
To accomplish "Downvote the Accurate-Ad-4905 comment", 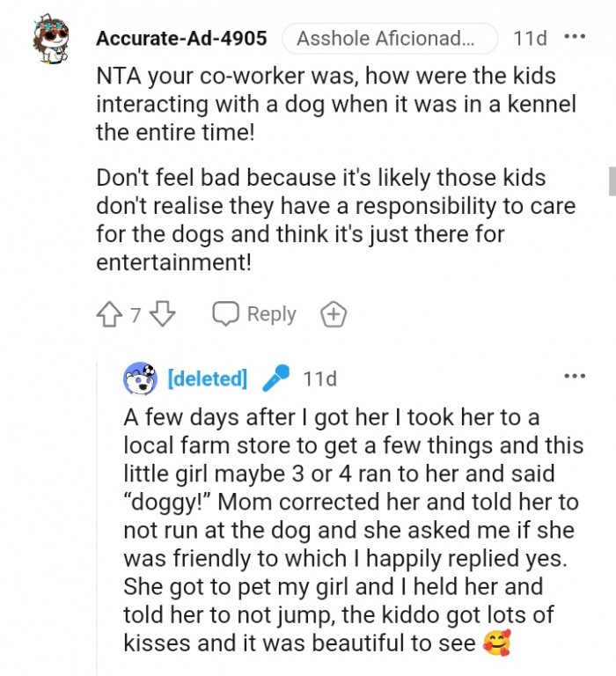I will tap(164, 314).
